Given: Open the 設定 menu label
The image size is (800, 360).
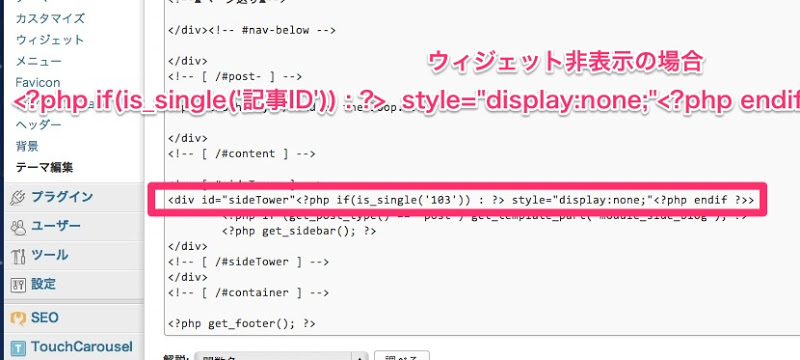Looking at the screenshot, I should [43, 284].
